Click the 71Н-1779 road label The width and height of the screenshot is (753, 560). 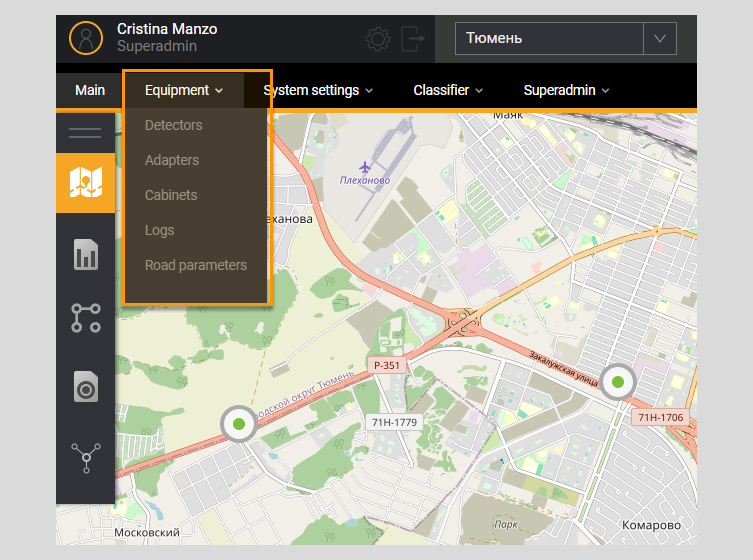[394, 422]
